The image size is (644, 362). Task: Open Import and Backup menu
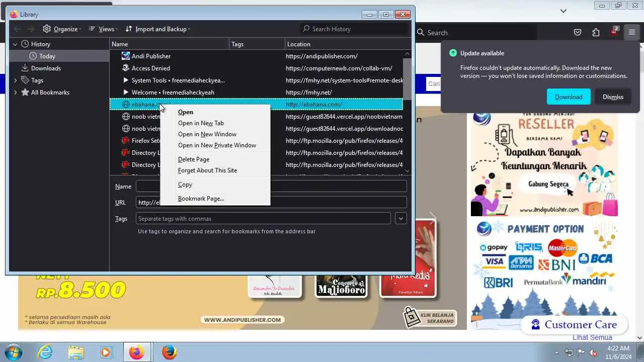(157, 29)
